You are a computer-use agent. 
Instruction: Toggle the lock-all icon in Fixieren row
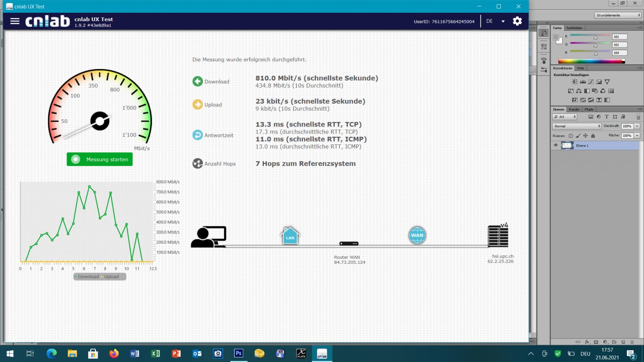(593, 136)
